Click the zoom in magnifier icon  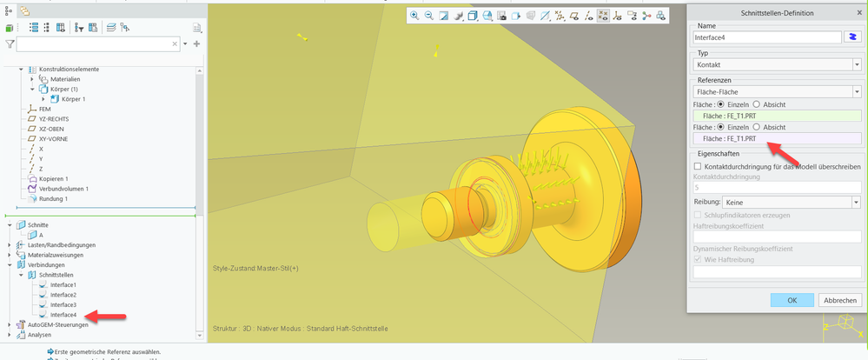click(414, 16)
